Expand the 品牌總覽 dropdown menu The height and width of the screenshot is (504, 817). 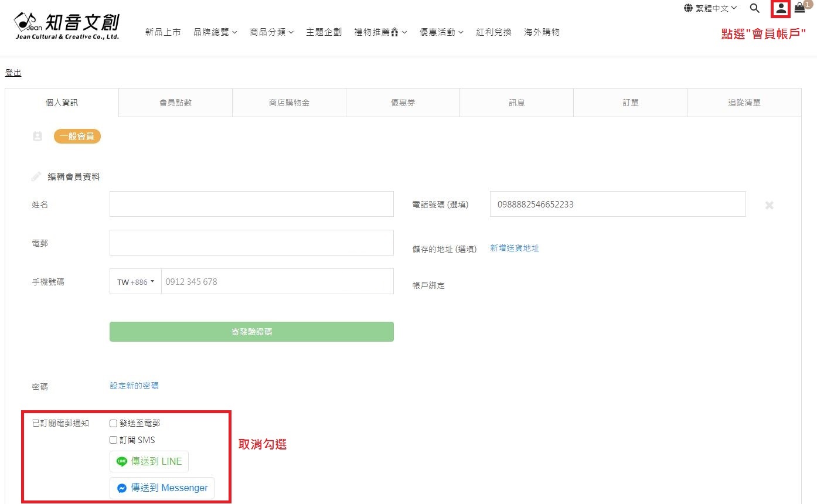click(x=215, y=32)
